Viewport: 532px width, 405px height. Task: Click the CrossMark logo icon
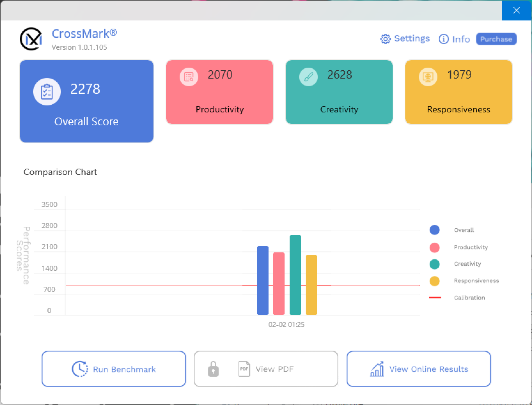(31, 39)
